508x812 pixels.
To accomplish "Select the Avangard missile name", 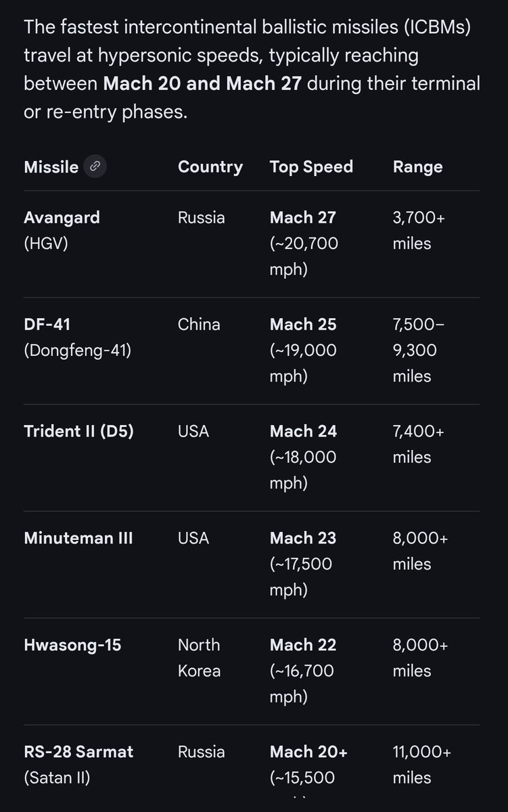I will pyautogui.click(x=62, y=217).
